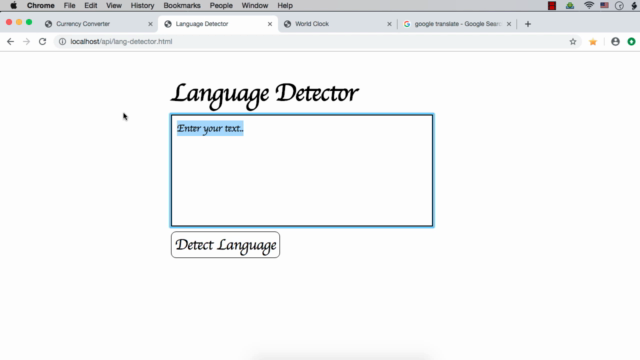The width and height of the screenshot is (640, 360).
Task: Open the Chrome application menu
Action: [x=40, y=6]
